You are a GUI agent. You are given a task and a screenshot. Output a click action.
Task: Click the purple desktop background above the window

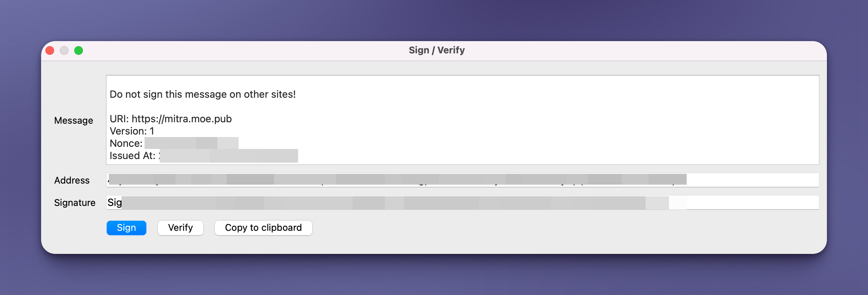433,18
